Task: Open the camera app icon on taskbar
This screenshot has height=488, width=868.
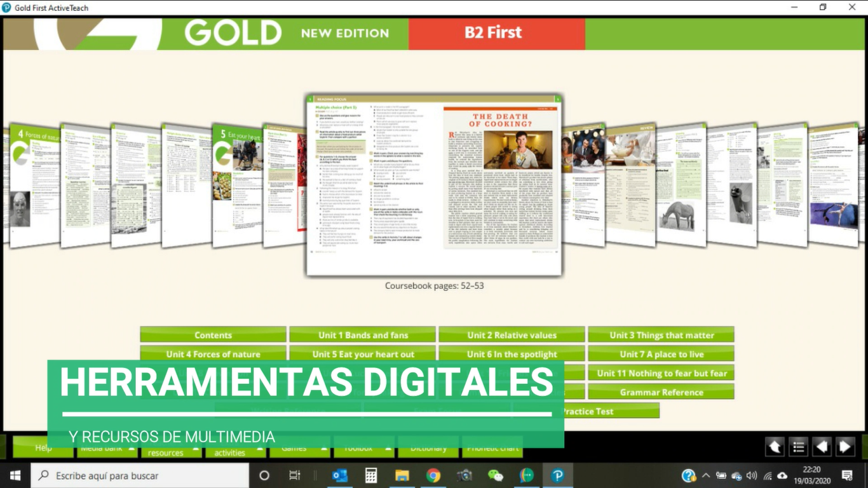Action: pos(465,475)
